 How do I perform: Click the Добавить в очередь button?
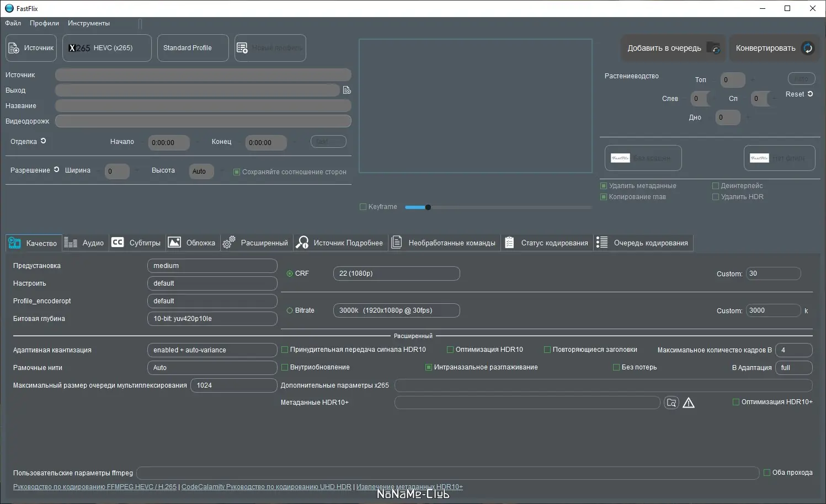pos(673,48)
